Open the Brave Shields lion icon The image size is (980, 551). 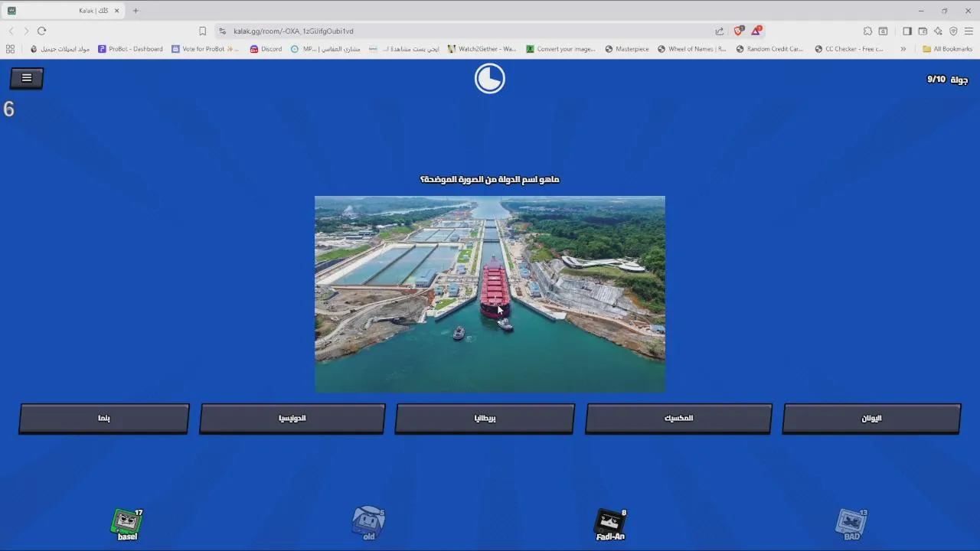pos(738,31)
